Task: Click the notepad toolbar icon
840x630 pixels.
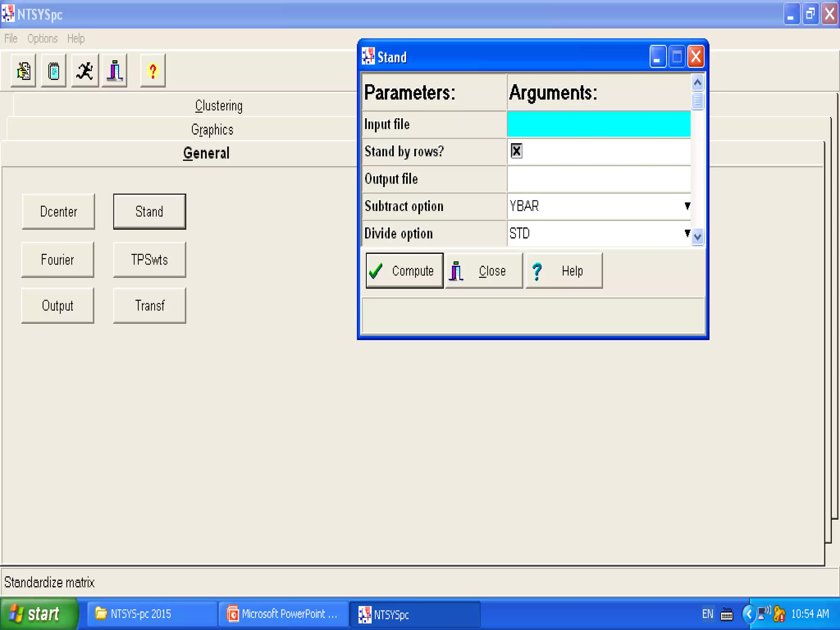Action: coord(54,71)
